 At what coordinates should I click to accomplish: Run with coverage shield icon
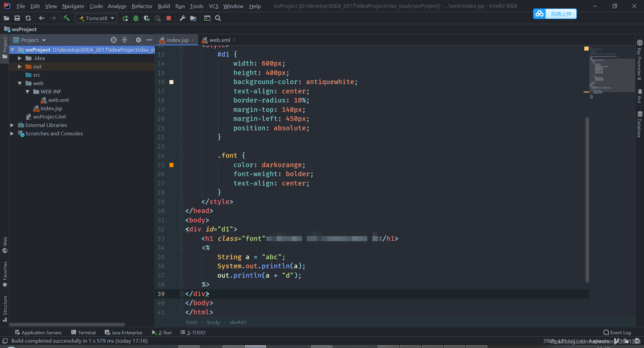click(x=147, y=18)
